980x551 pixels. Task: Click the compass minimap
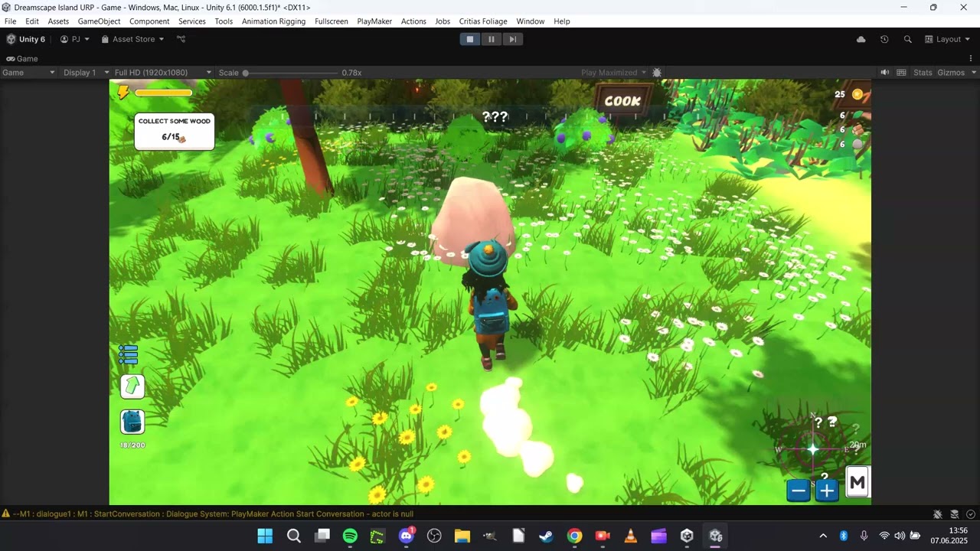tap(813, 448)
